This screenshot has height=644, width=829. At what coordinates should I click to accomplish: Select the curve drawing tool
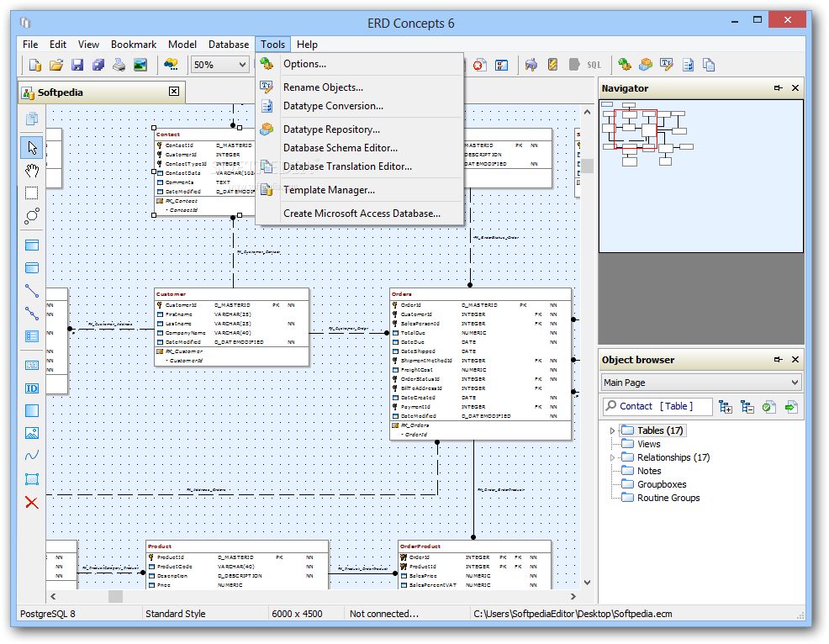point(32,456)
